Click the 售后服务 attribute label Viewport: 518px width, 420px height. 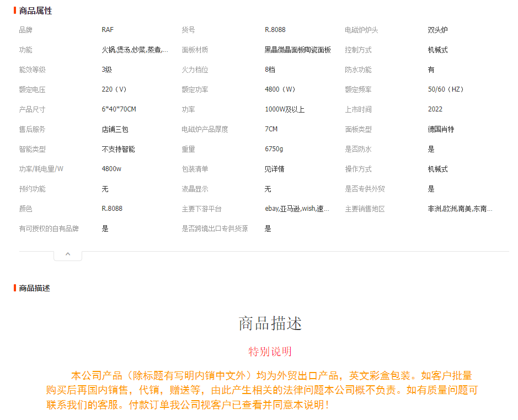pyautogui.click(x=33, y=129)
